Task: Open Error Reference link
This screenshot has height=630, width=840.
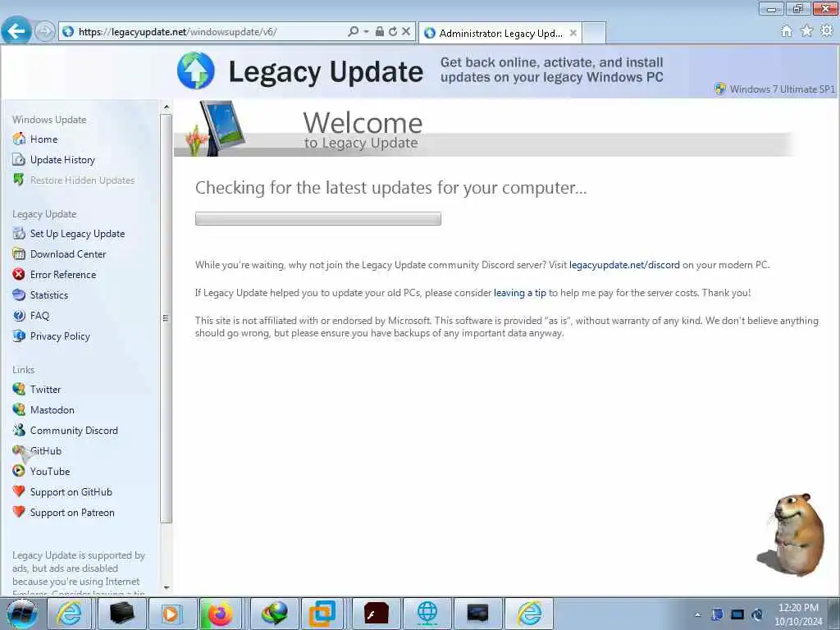Action: (63, 275)
